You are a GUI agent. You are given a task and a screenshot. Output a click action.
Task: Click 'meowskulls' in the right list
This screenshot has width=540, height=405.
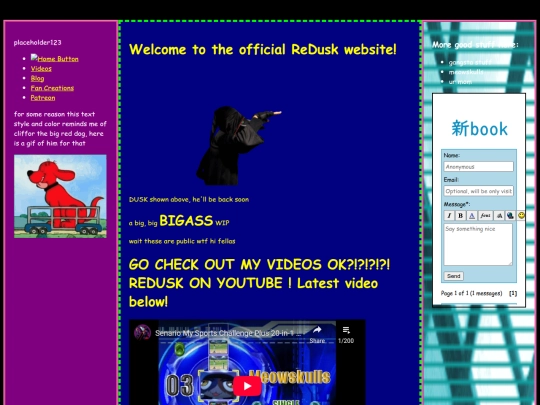point(466,72)
